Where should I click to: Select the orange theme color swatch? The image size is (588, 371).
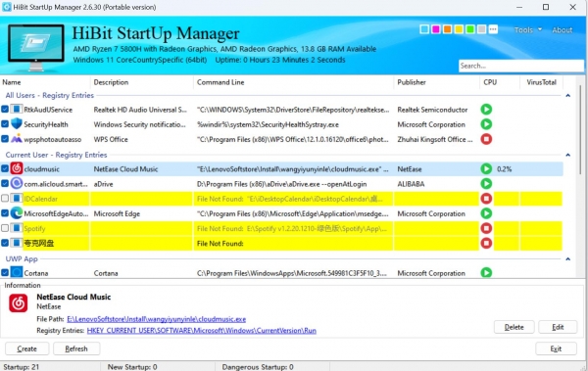pyautogui.click(x=447, y=29)
